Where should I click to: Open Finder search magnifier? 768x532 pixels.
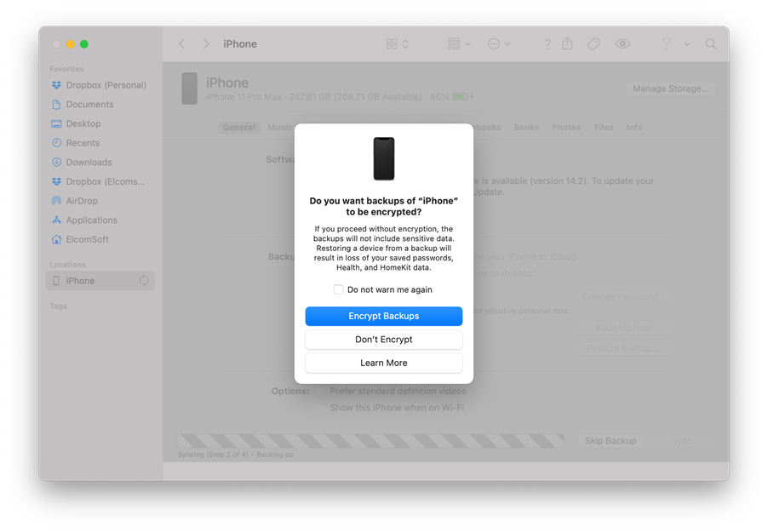coord(711,44)
